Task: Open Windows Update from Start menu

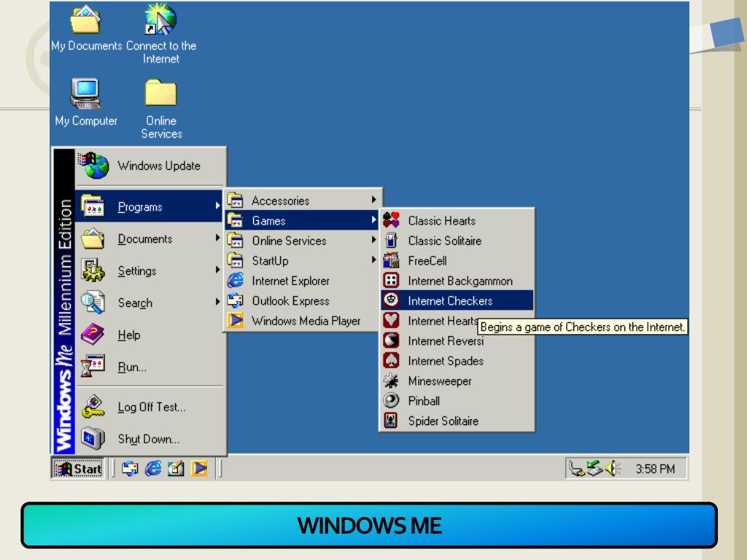Action: tap(158, 166)
